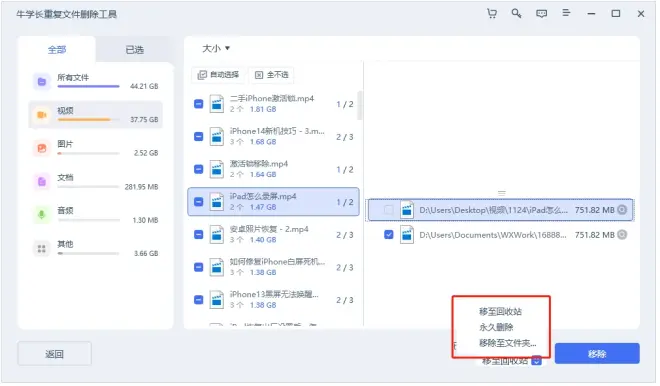Select the 1 / 2 count for iPad怎么录屏.mp4
Viewport: 660px width, 386px height.
point(345,202)
